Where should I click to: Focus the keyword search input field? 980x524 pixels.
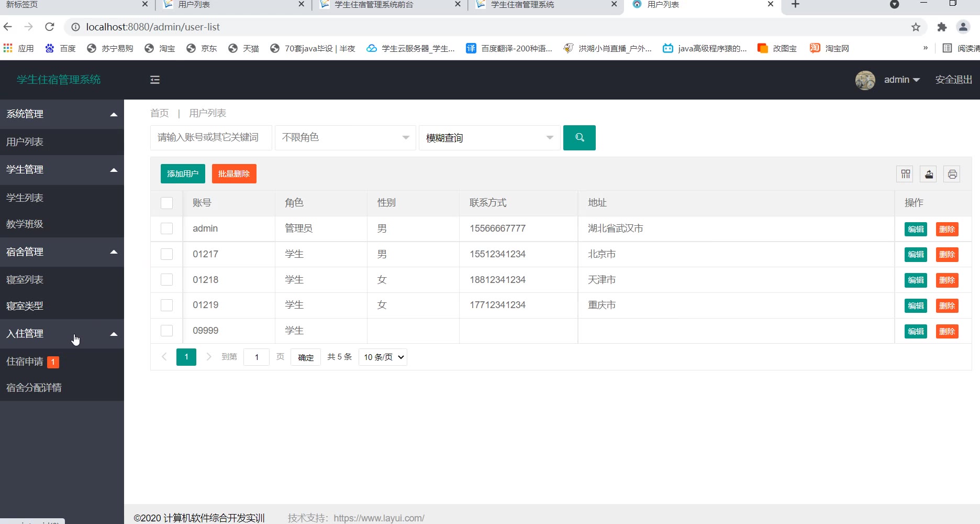(211, 138)
